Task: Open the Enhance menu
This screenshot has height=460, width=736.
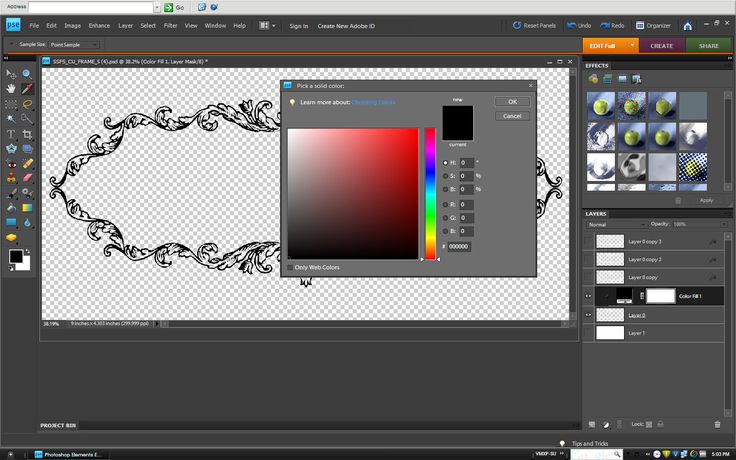Action: [x=99, y=25]
